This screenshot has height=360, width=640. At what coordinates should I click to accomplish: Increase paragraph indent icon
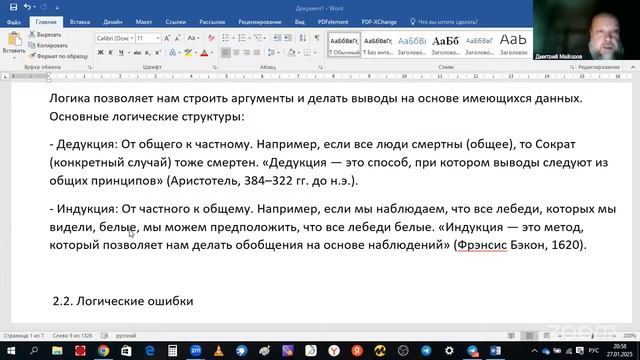click(288, 38)
